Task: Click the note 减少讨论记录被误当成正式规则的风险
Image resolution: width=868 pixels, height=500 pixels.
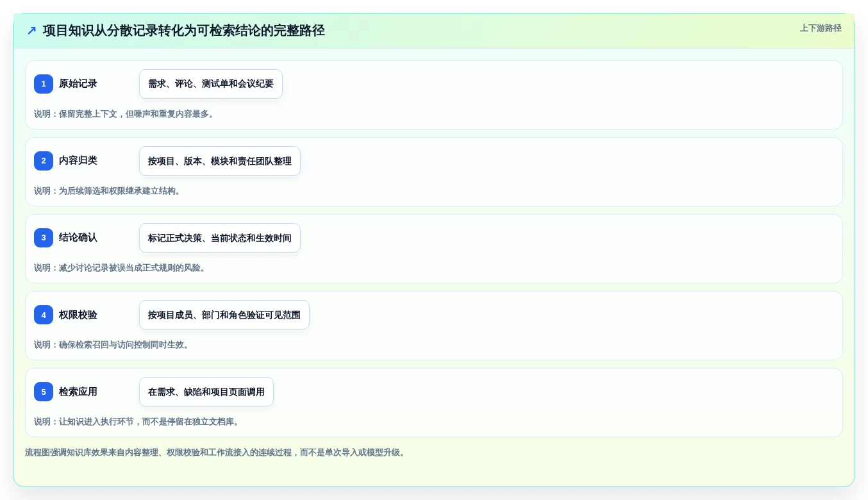Action: pyautogui.click(x=121, y=268)
